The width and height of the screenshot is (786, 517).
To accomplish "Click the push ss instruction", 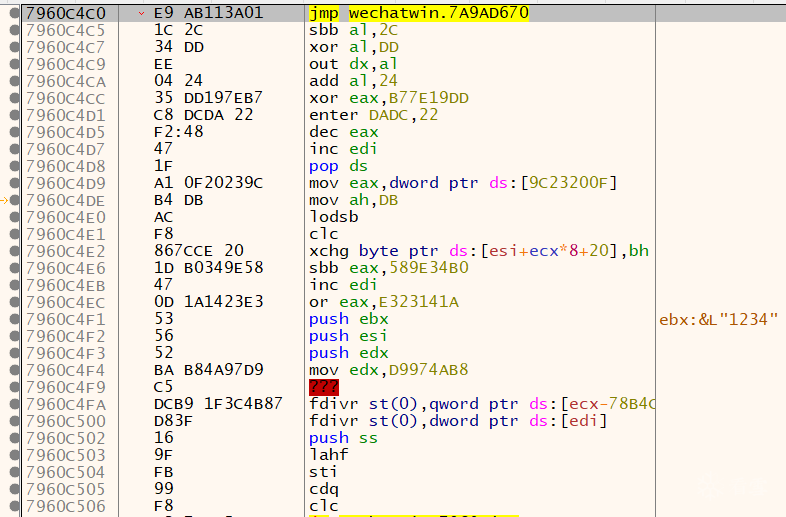I will (x=343, y=438).
